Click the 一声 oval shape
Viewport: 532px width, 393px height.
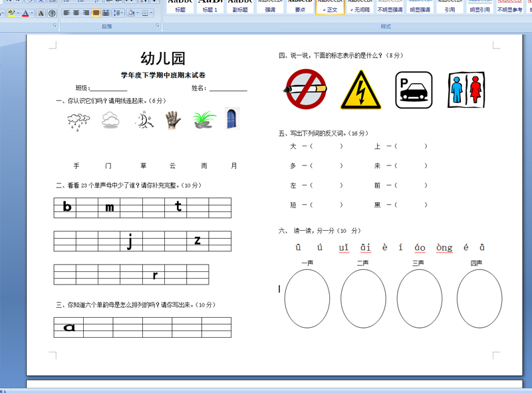[x=307, y=299]
